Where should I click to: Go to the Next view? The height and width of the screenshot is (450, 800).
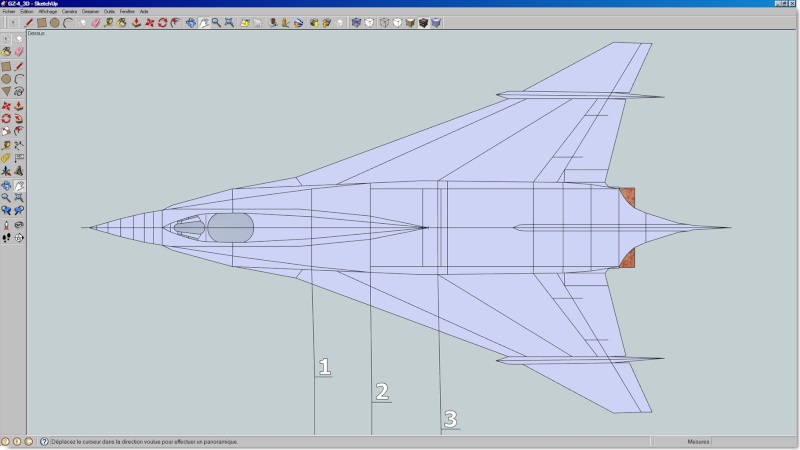19,210
